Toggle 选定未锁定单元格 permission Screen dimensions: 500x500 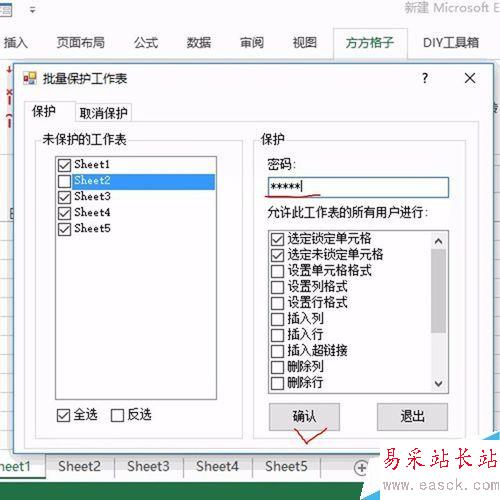click(277, 255)
